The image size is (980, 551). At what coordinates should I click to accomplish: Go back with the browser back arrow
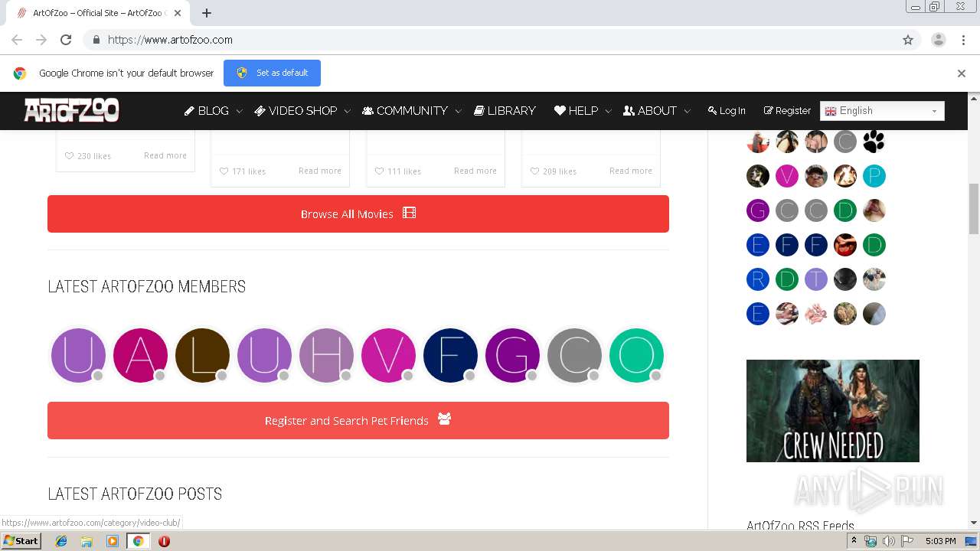click(x=17, y=40)
